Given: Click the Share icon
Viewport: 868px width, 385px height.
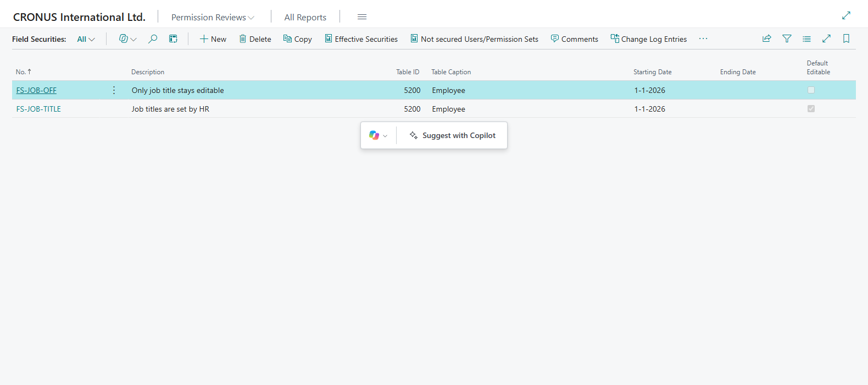Looking at the screenshot, I should [767, 38].
